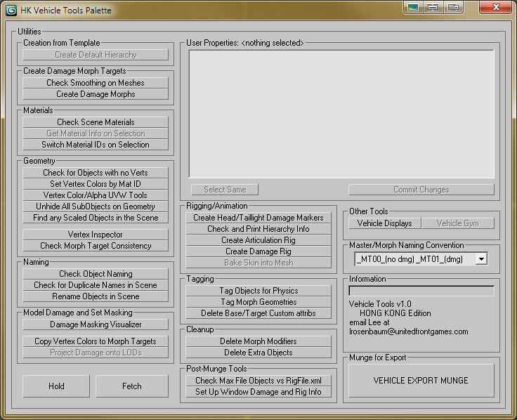Click Create Damage Rig button
This screenshot has width=517, height=420.
(x=258, y=251)
